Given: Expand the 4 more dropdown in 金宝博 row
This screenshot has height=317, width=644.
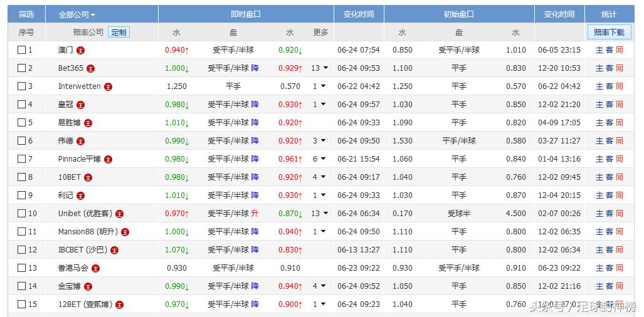Looking at the screenshot, I should click(319, 286).
